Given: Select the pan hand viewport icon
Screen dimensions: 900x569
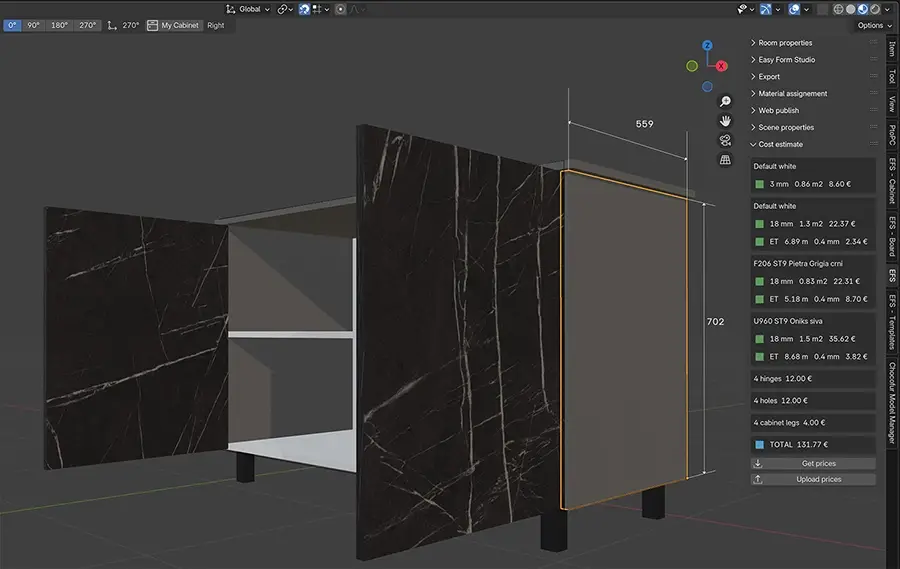Looking at the screenshot, I should pyautogui.click(x=726, y=120).
